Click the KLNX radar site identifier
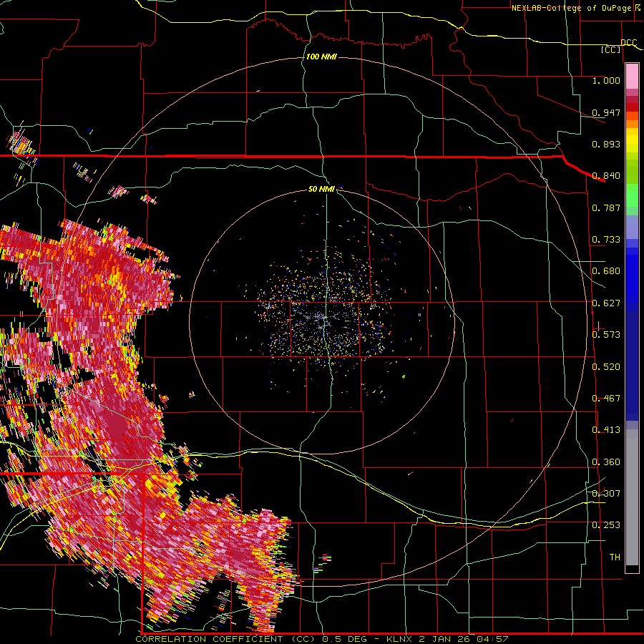Screen dimensions: 644x644 point(399,640)
